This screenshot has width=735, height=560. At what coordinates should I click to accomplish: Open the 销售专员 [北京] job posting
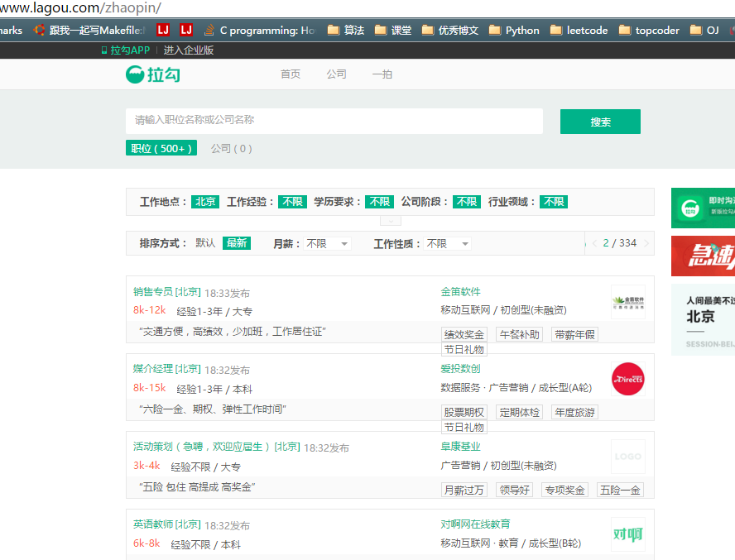167,292
